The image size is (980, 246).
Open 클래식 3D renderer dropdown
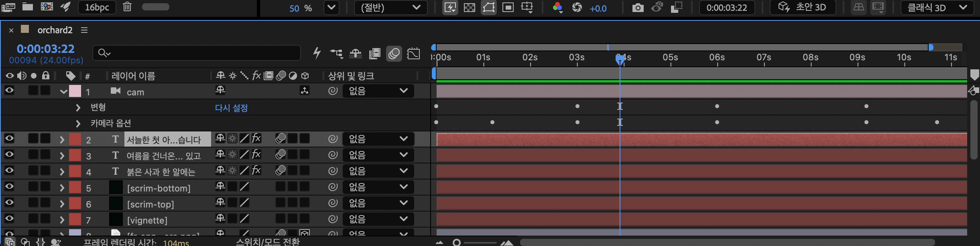pyautogui.click(x=937, y=8)
